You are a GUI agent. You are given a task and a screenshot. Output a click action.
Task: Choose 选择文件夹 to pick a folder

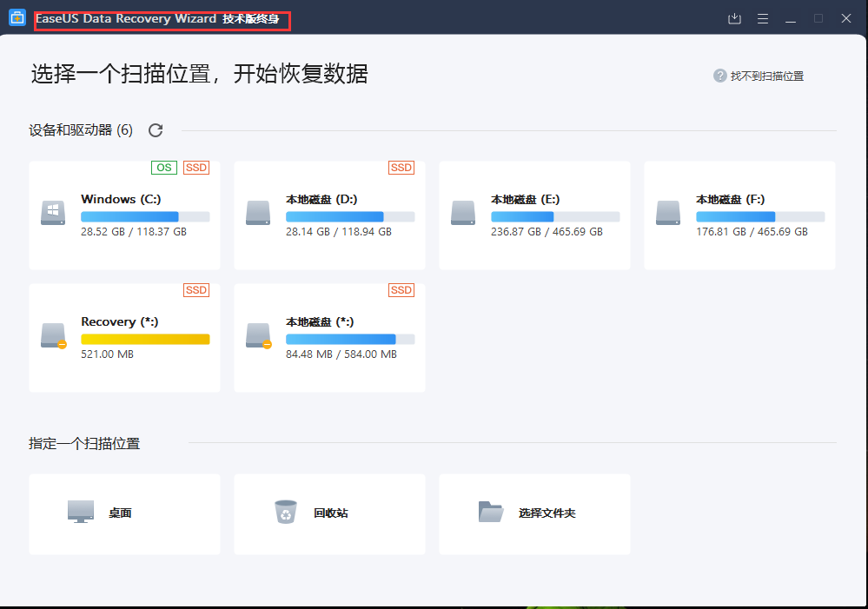tap(534, 513)
